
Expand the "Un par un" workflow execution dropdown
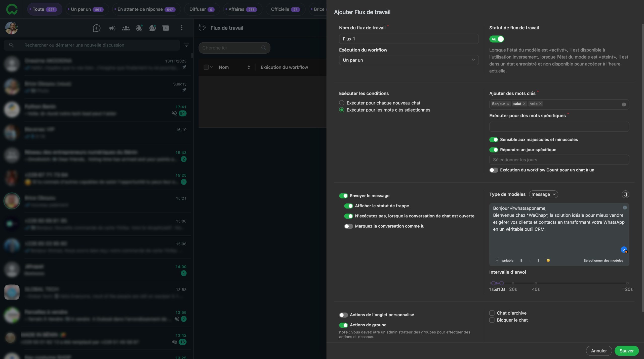[x=409, y=60]
